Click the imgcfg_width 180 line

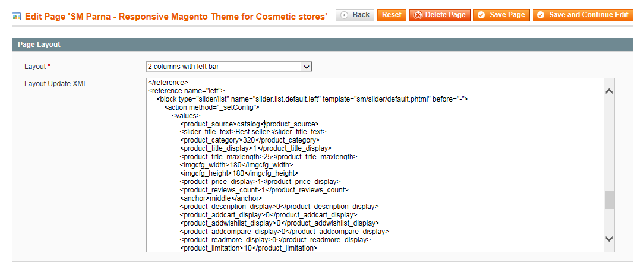pyautogui.click(x=236, y=164)
